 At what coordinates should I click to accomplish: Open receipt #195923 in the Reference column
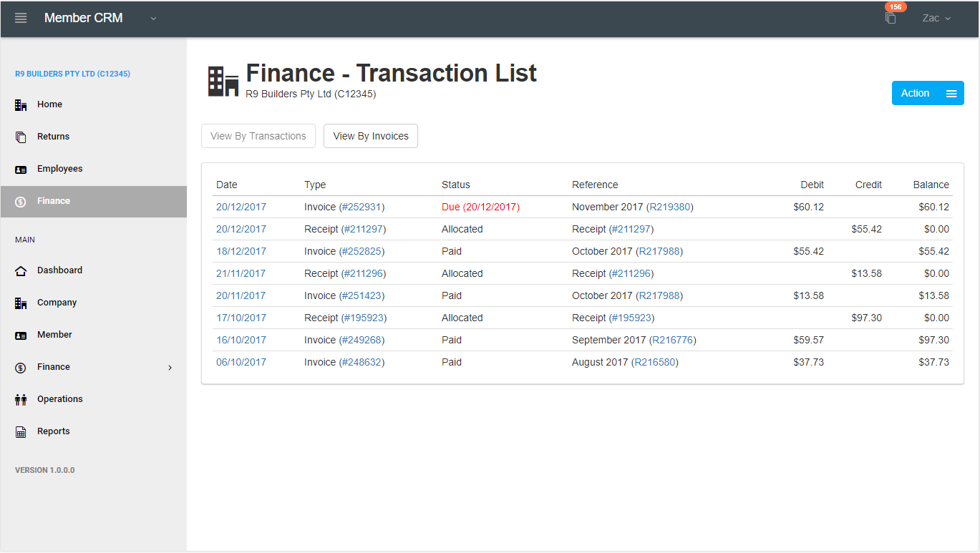click(x=631, y=318)
